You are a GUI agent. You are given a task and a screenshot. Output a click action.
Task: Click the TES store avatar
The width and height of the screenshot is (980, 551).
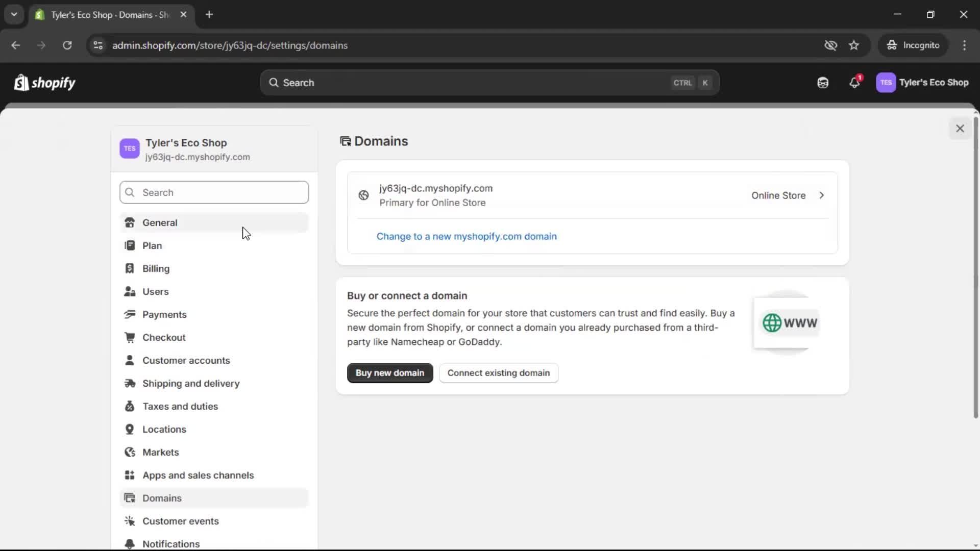point(887,83)
